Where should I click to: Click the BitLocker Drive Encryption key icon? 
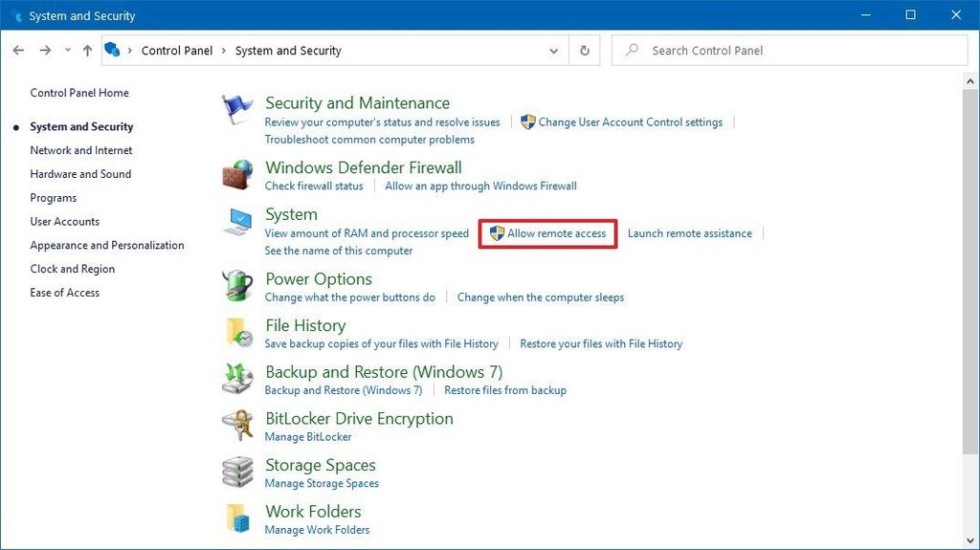click(x=237, y=427)
